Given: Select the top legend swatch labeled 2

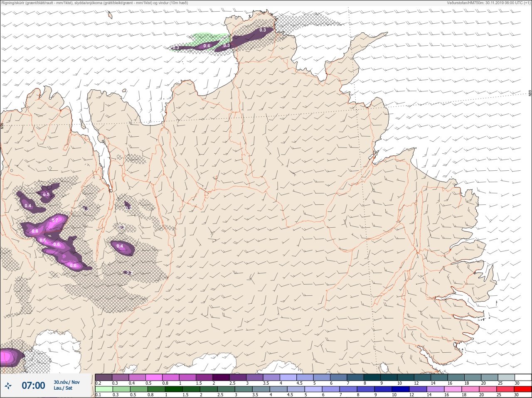Looking at the screenshot, I should coord(221,377).
